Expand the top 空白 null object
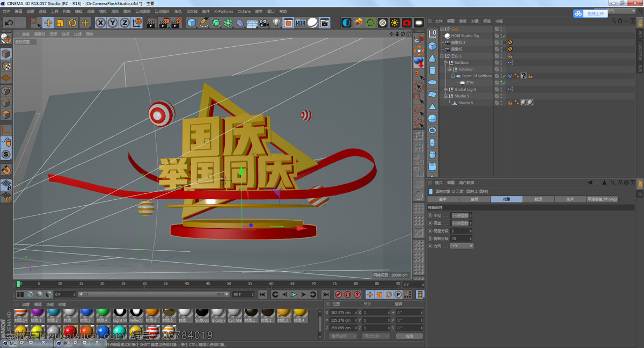The height and width of the screenshot is (348, 644). coord(442,29)
